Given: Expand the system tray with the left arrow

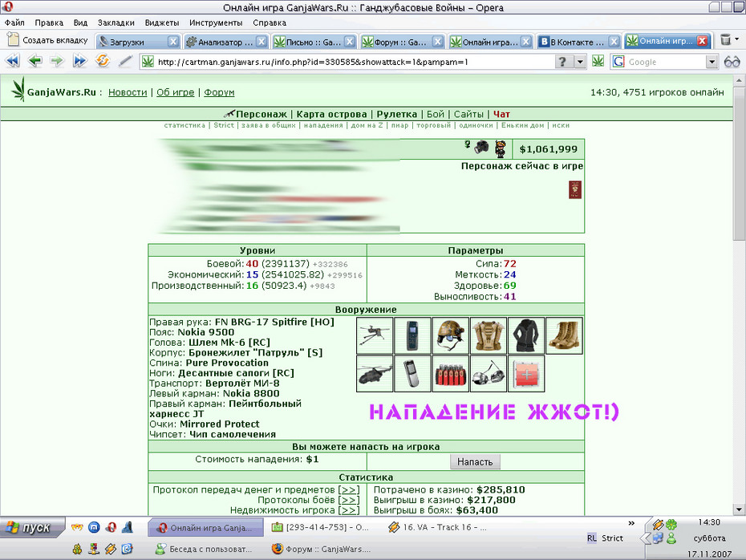Looking at the screenshot, I should pyautogui.click(x=645, y=538).
